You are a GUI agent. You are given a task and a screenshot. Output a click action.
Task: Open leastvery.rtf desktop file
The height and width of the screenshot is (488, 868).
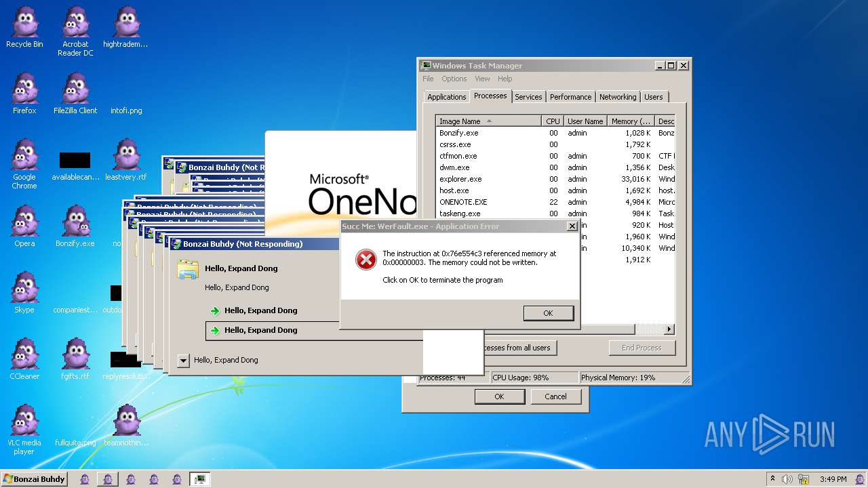pos(125,160)
